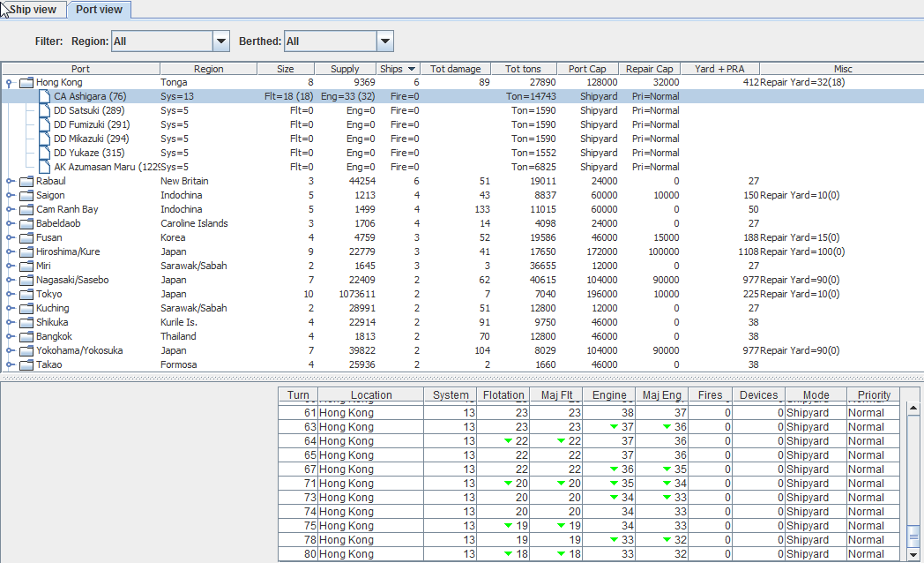The image size is (924, 563).
Task: Click the Tokyo port folder icon
Action: (x=25, y=294)
